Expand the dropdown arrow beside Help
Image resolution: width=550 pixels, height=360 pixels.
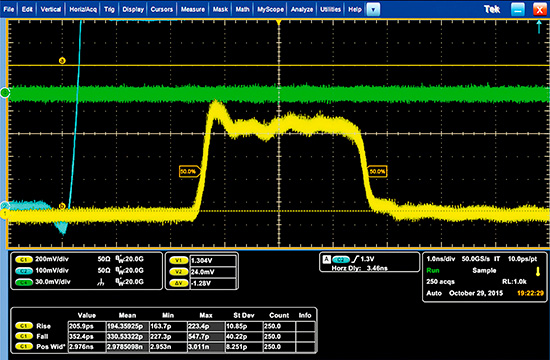373,9
